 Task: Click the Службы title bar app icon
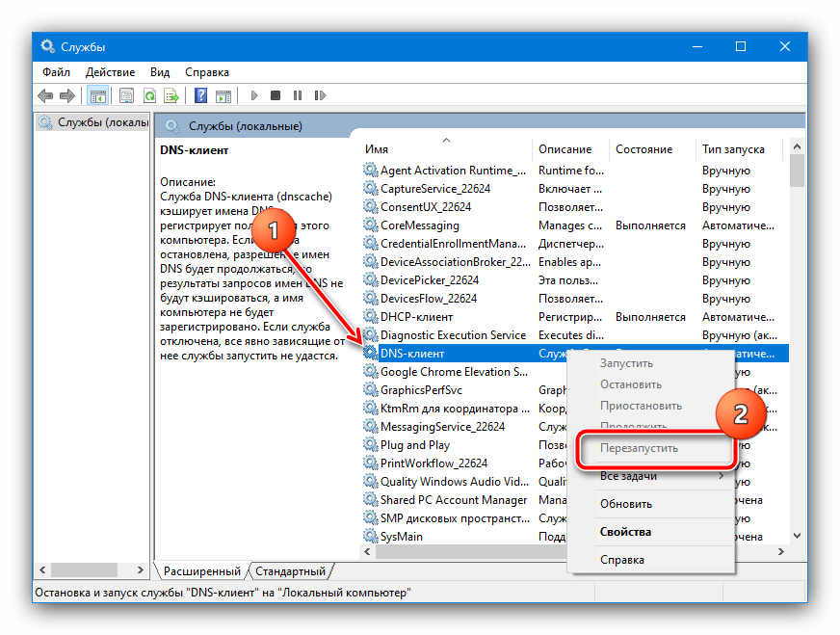pyautogui.click(x=47, y=46)
